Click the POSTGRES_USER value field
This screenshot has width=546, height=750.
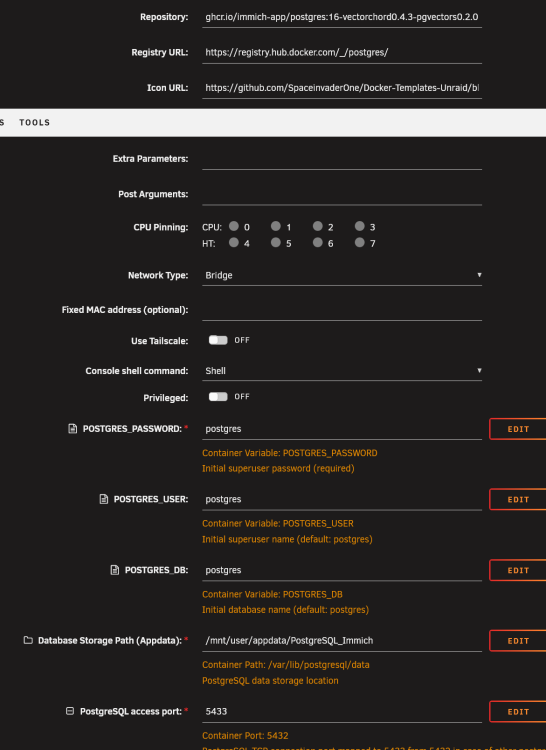[342, 499]
